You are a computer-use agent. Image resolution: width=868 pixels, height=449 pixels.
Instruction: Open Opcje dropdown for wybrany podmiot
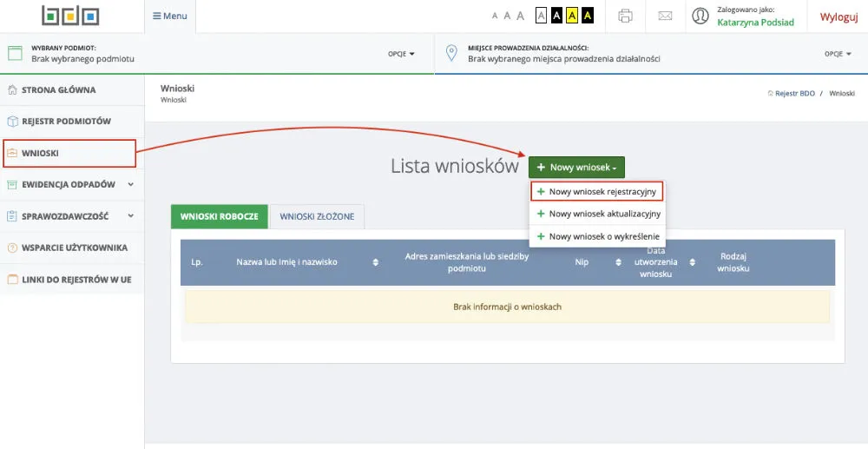tap(401, 54)
